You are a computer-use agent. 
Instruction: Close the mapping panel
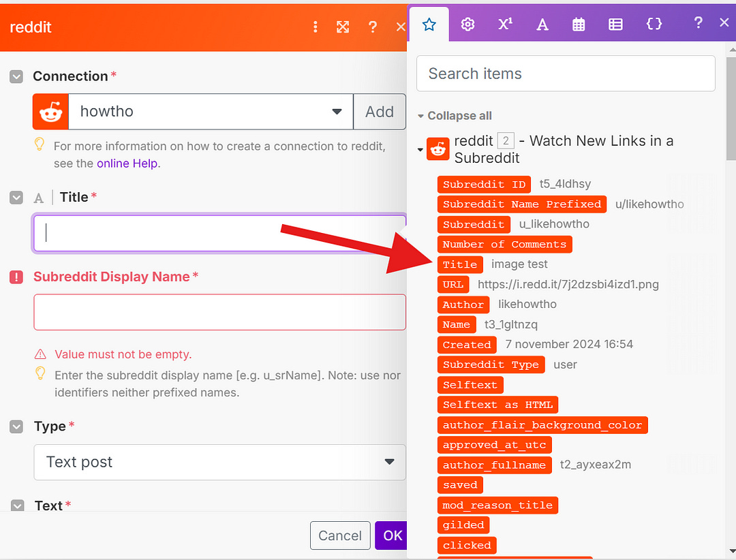(724, 22)
